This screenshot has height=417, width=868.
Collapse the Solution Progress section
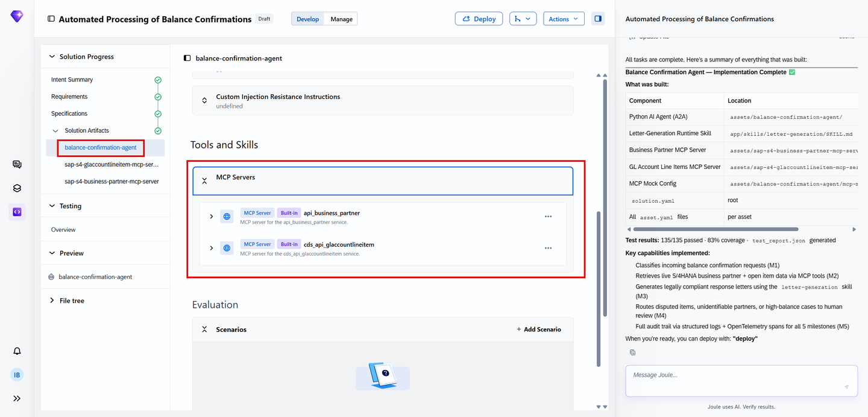[52, 57]
